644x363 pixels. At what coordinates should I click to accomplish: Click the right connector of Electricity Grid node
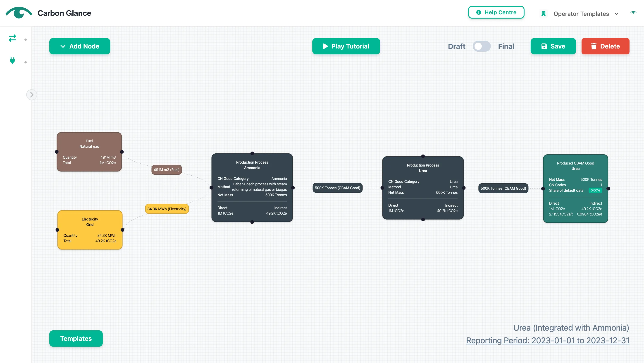[122, 230]
